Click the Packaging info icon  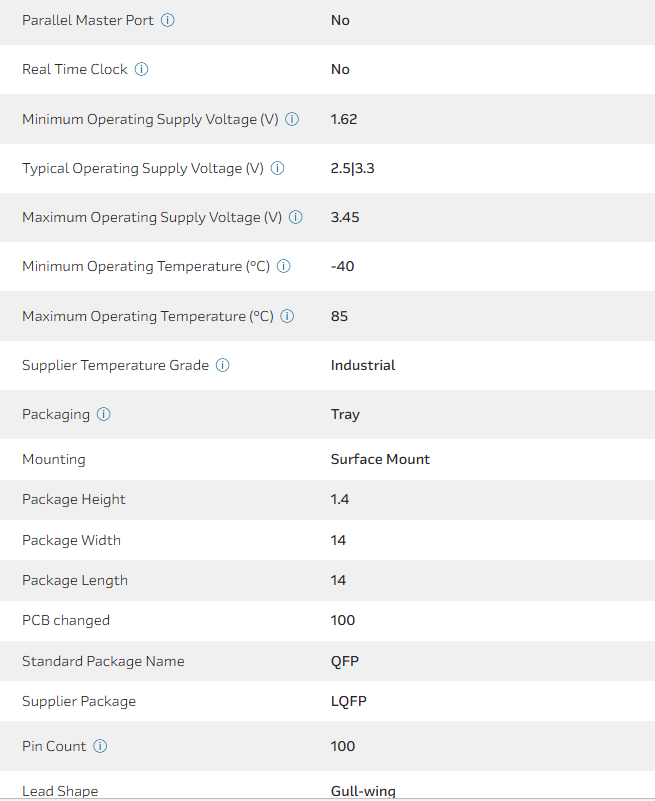click(x=104, y=414)
